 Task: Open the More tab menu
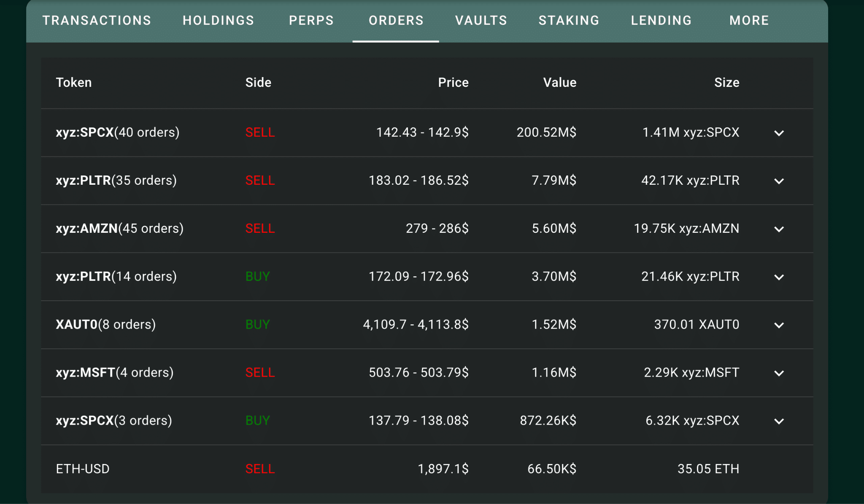(749, 20)
